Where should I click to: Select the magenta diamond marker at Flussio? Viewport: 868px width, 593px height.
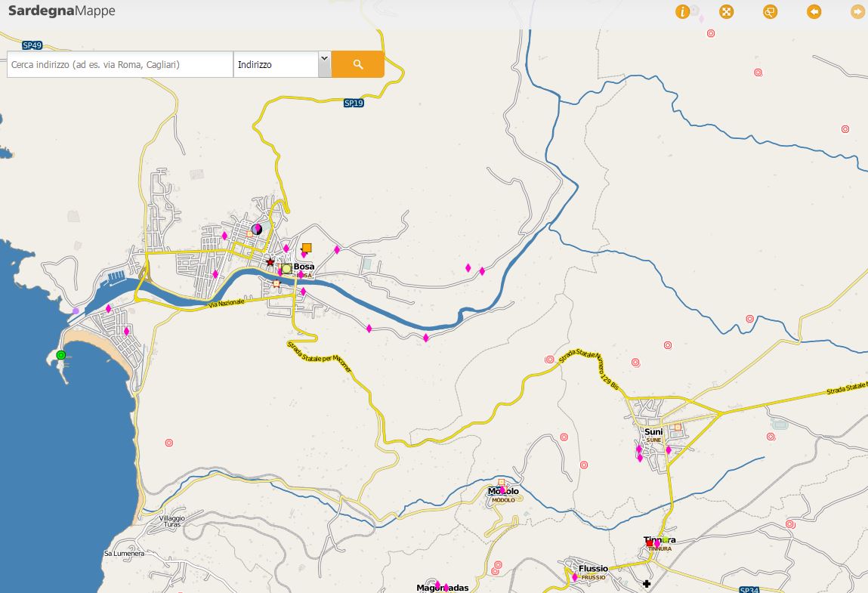point(575,577)
